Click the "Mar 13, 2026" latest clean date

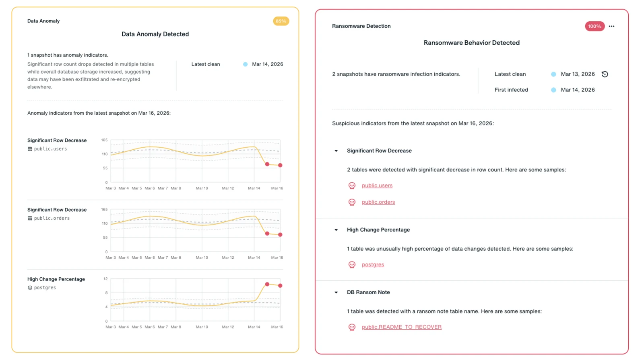[x=578, y=74]
